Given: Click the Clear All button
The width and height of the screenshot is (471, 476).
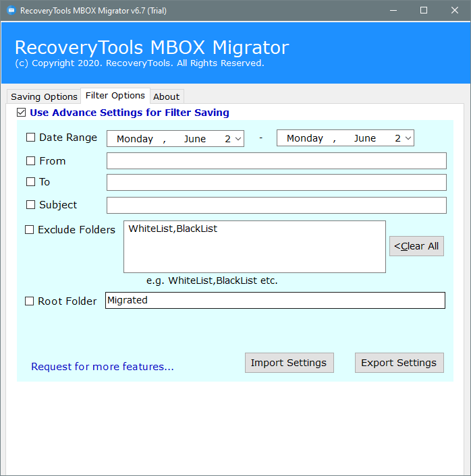Looking at the screenshot, I should 416,246.
